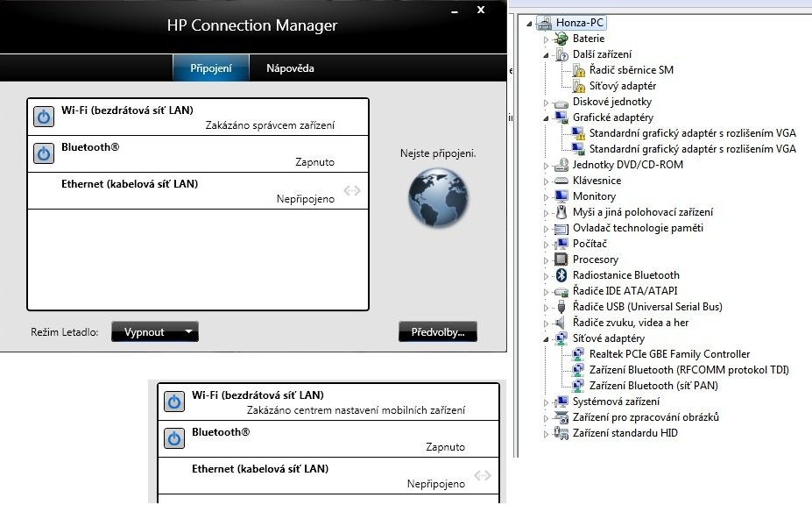Toggle Wi-Fi power button in Connection Manager
Screen dimensions: 812x519
point(43,116)
